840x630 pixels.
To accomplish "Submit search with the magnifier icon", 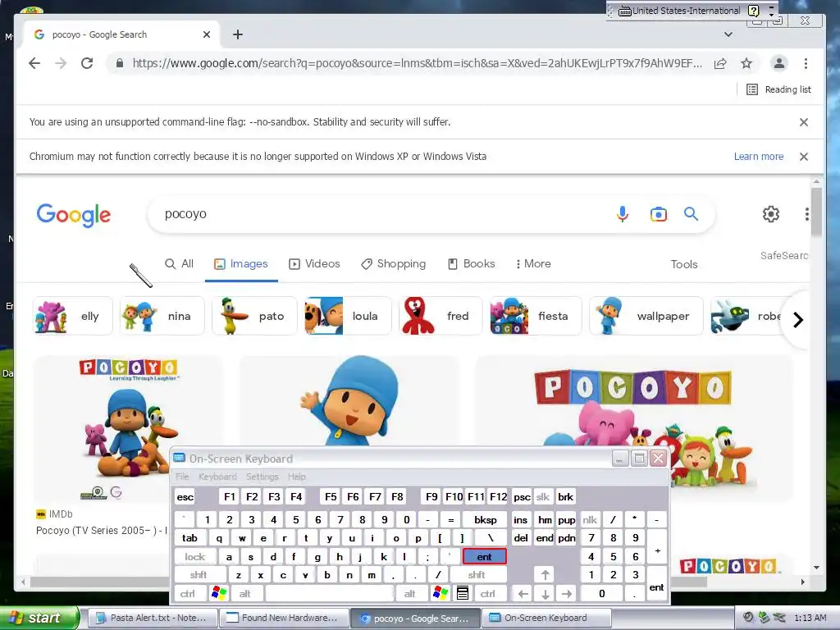I will [x=691, y=214].
